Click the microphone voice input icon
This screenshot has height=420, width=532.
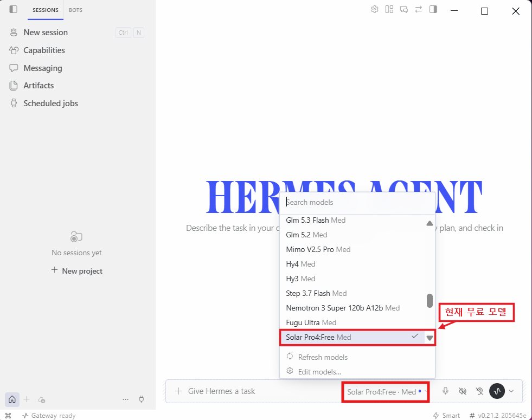(x=445, y=391)
